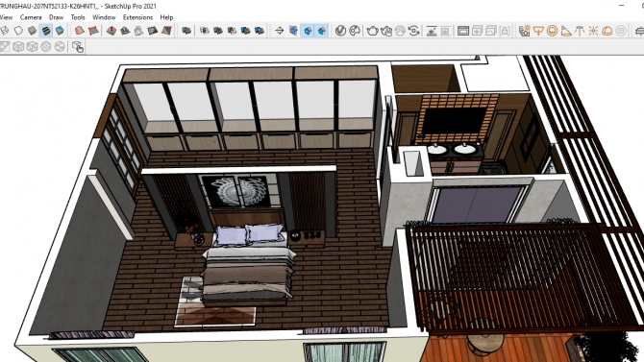Open the V-Ray Asset Editor
644x362 pixels.
pos(340,31)
